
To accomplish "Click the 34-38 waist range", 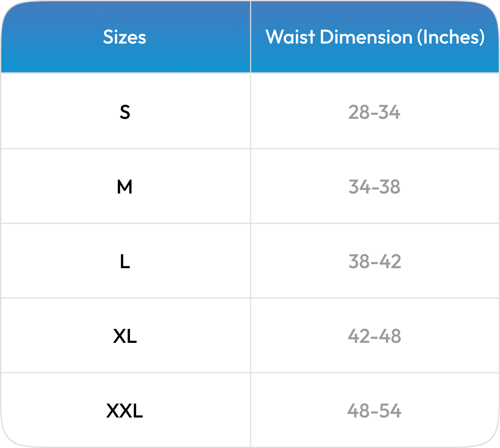I will pyautogui.click(x=374, y=187).
